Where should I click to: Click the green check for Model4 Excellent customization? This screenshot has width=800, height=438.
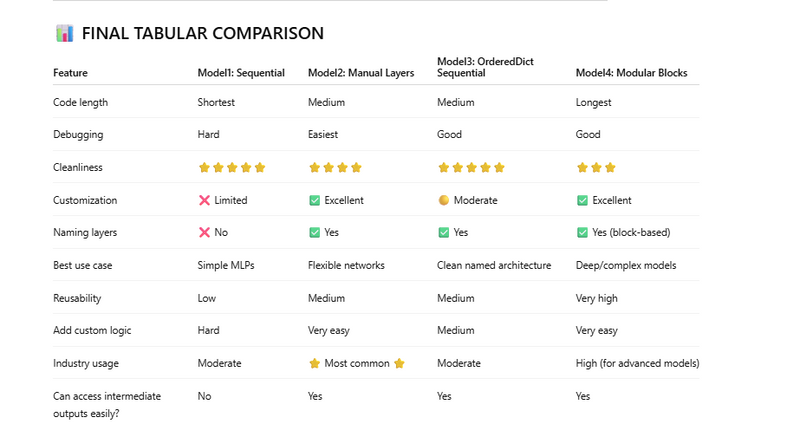coord(582,200)
